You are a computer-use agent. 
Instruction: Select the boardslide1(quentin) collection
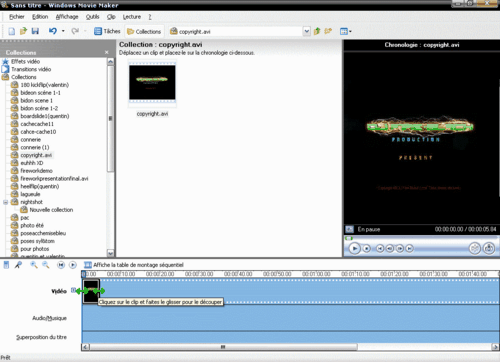45,116
